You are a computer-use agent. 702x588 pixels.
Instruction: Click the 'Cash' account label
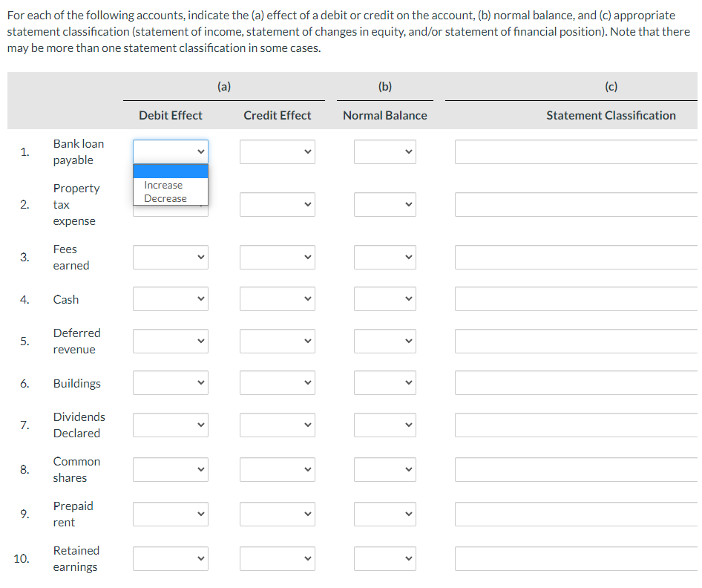[66, 299]
